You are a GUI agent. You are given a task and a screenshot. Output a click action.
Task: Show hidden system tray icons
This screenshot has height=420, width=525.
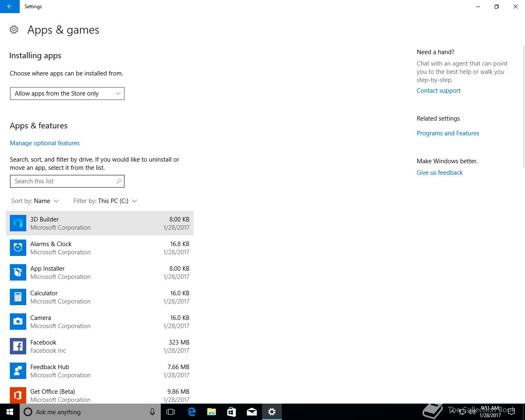(x=452, y=412)
